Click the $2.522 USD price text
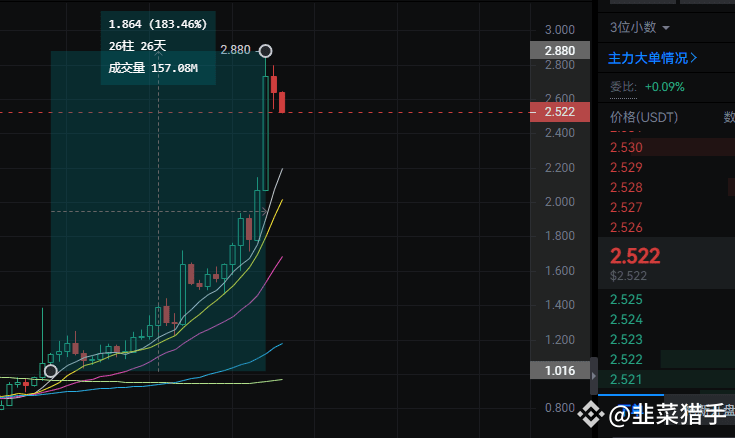The height and width of the screenshot is (438, 735). tap(628, 276)
